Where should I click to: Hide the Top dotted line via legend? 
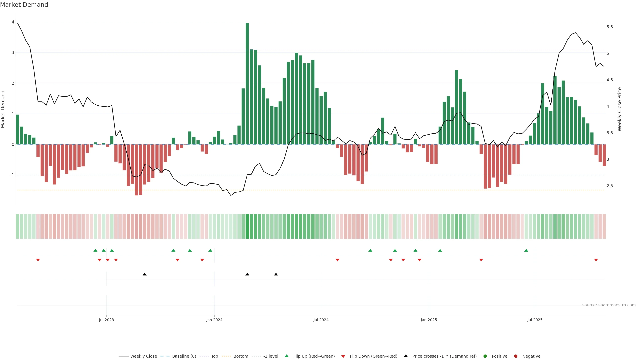(x=214, y=356)
